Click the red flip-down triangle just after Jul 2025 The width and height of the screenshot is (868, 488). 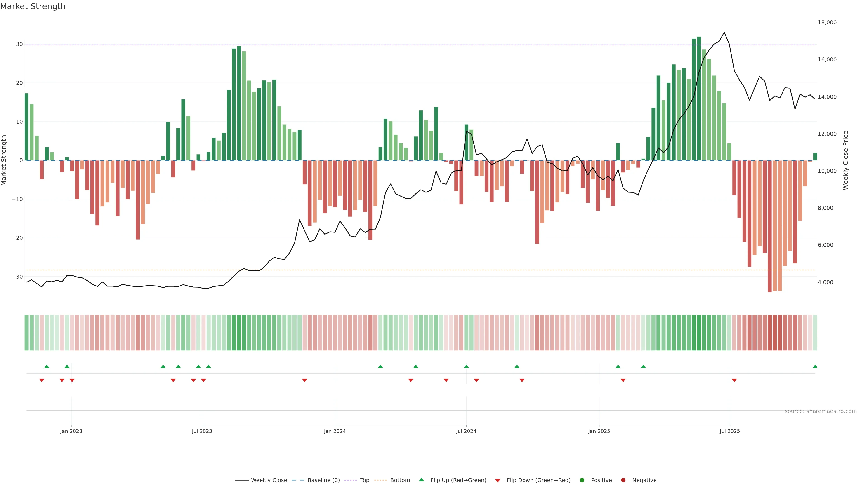point(734,380)
